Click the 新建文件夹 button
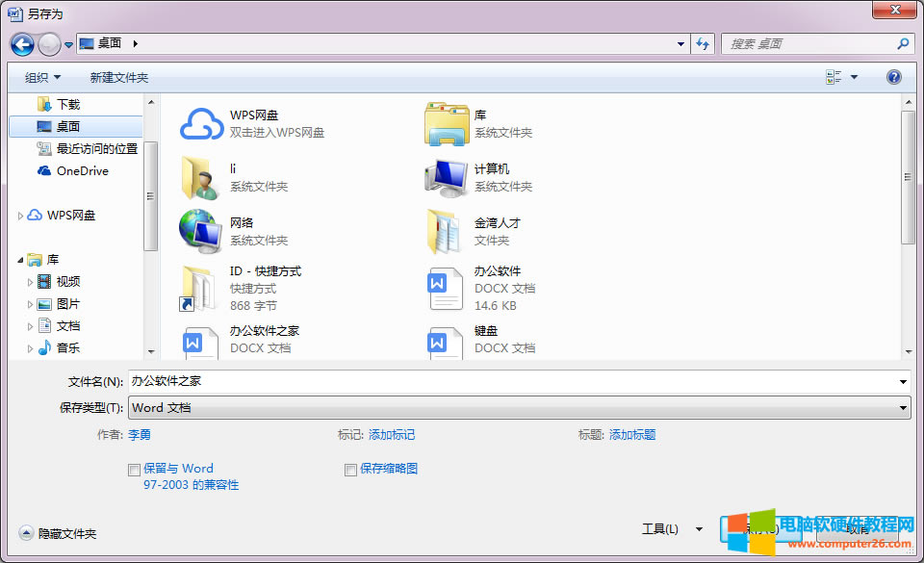 click(x=117, y=77)
